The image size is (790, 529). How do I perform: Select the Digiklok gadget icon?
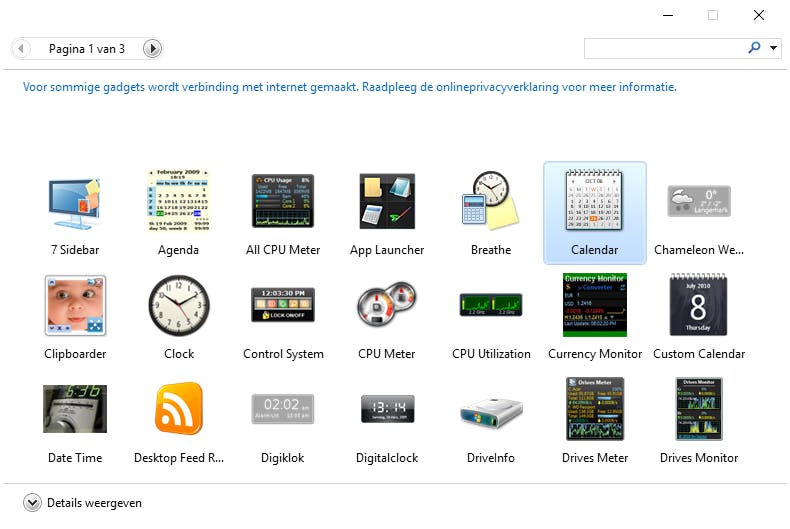pyautogui.click(x=283, y=409)
